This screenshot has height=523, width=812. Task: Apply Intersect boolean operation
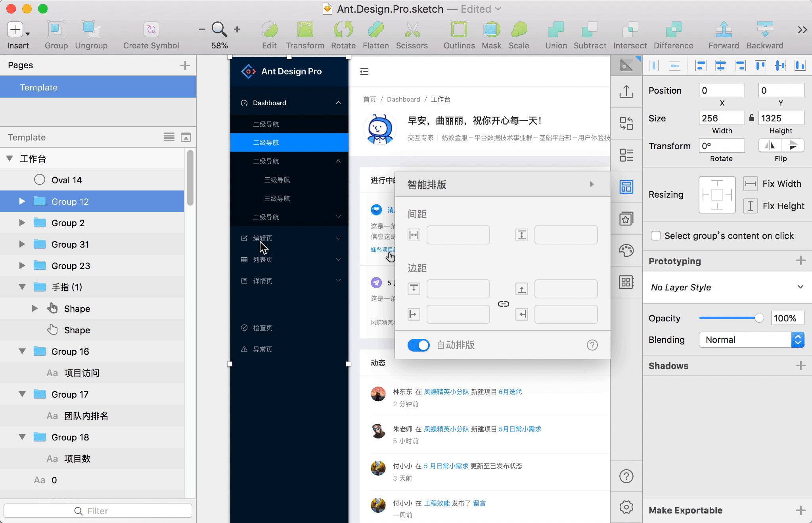[x=630, y=30]
